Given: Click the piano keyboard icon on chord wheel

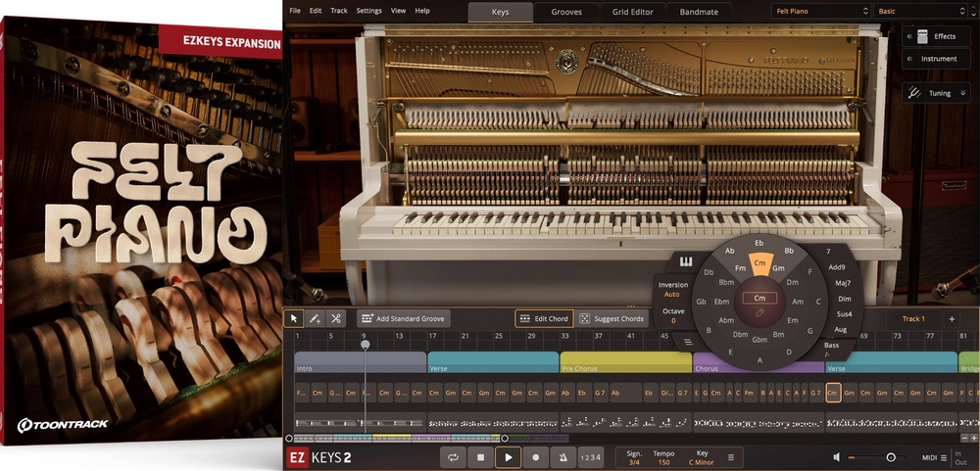Looking at the screenshot, I should click(x=686, y=261).
